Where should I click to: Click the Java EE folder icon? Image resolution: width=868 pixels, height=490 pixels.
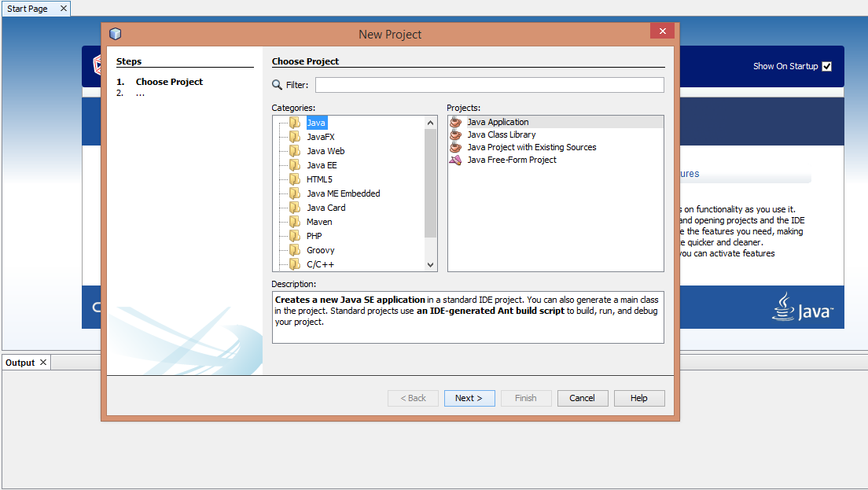(x=295, y=165)
